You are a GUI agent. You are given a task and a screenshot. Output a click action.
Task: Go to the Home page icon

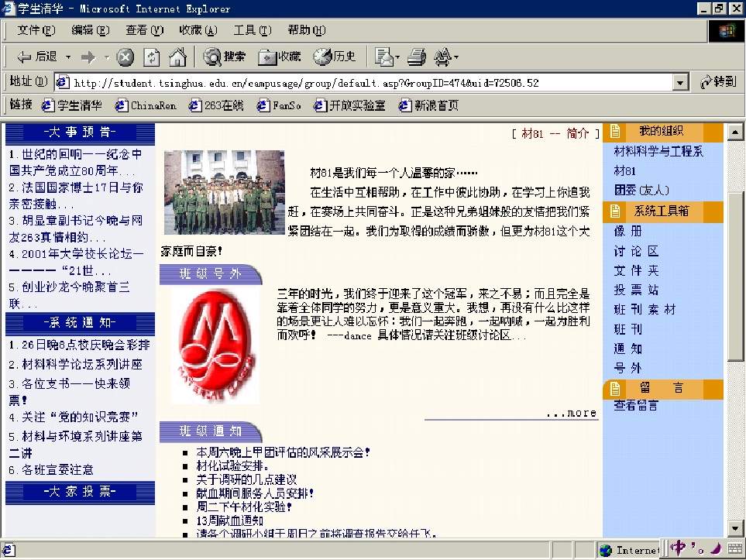coord(177,57)
